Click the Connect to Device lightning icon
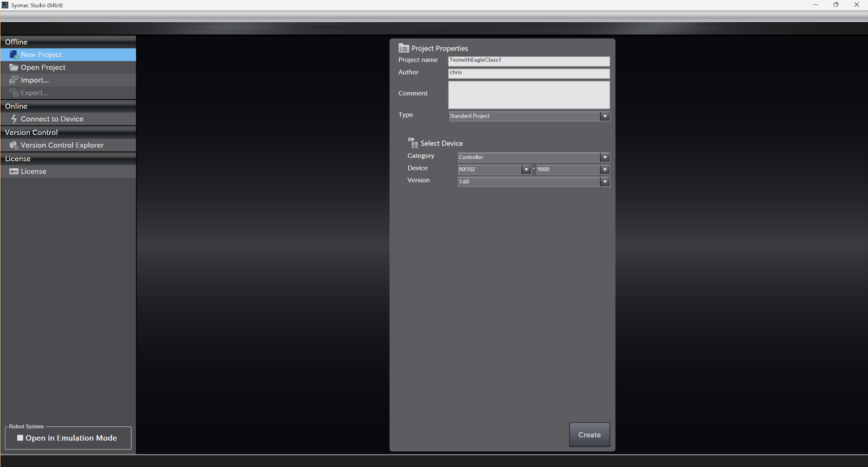868x467 pixels. click(14, 119)
